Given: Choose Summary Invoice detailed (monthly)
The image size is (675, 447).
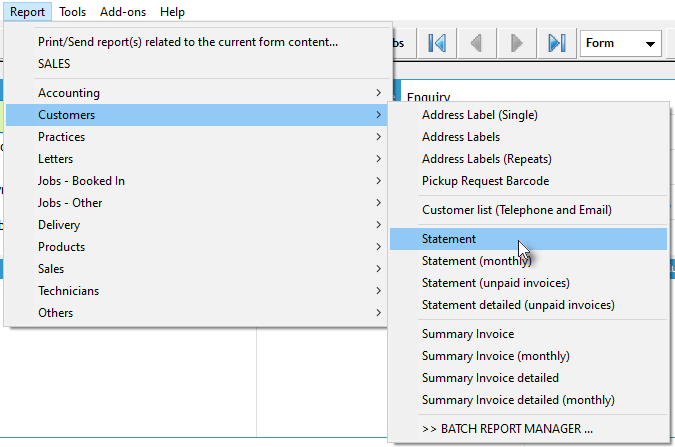Looking at the screenshot, I should pos(518,400).
